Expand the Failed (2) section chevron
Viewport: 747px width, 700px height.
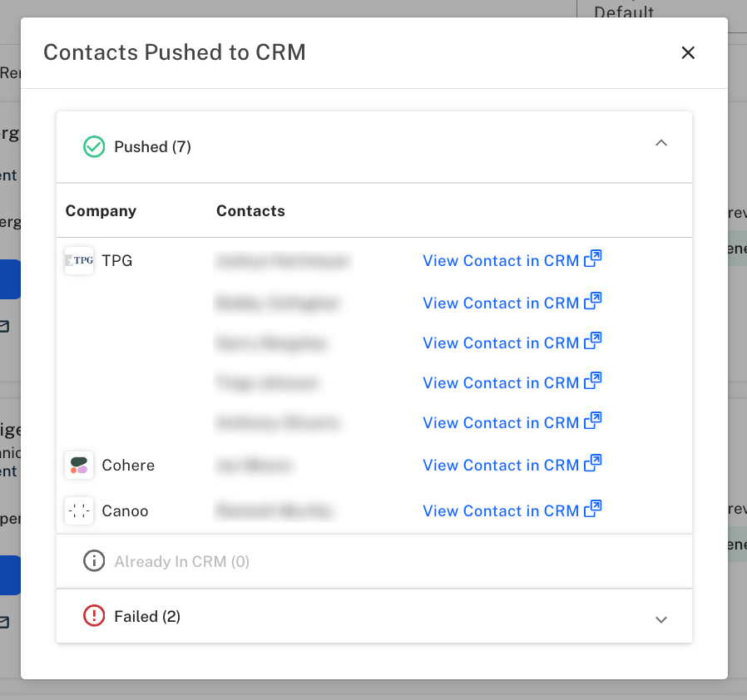(x=661, y=619)
